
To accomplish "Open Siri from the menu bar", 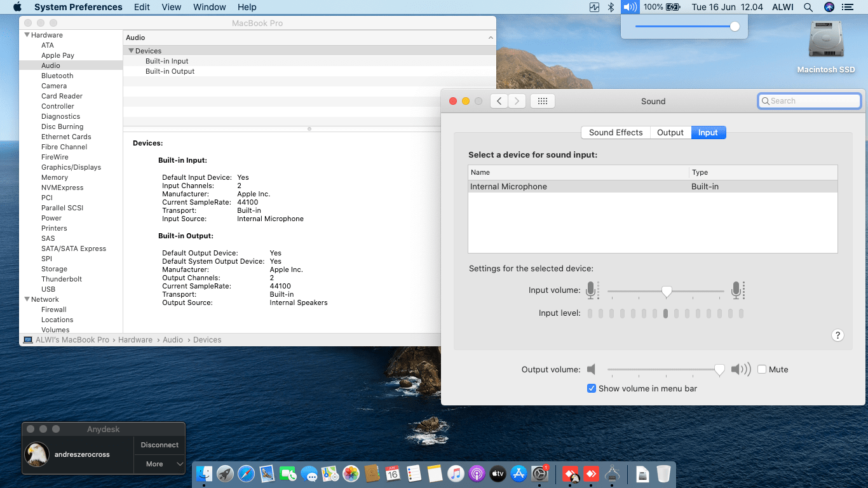I will 829,7.
